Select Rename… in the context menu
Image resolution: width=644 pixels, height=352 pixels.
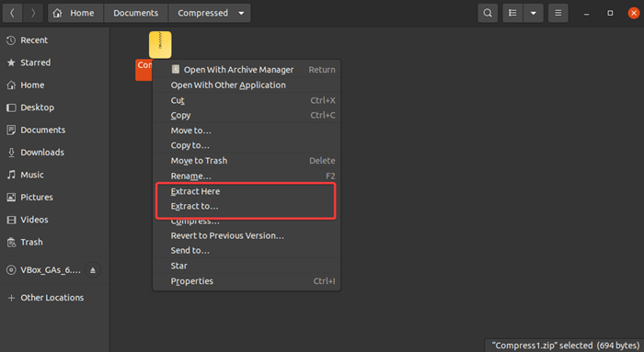coord(247,176)
